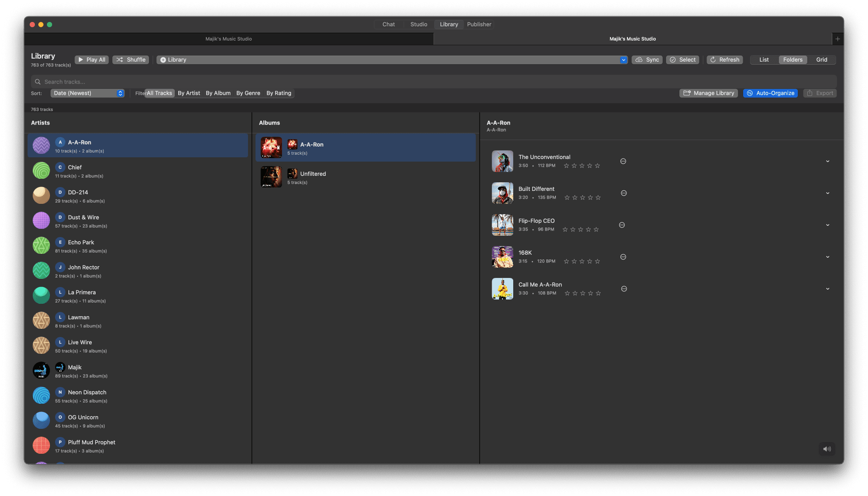Open the Library tab

coord(449,25)
